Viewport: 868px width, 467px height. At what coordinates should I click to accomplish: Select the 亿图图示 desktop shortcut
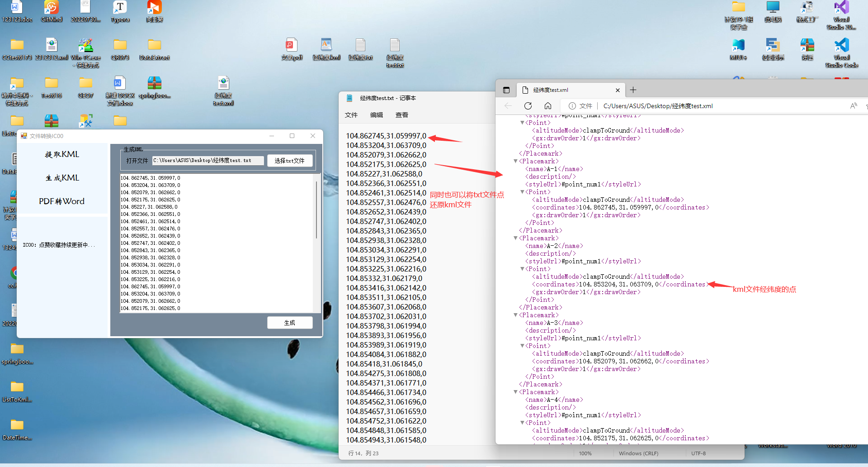tap(773, 49)
